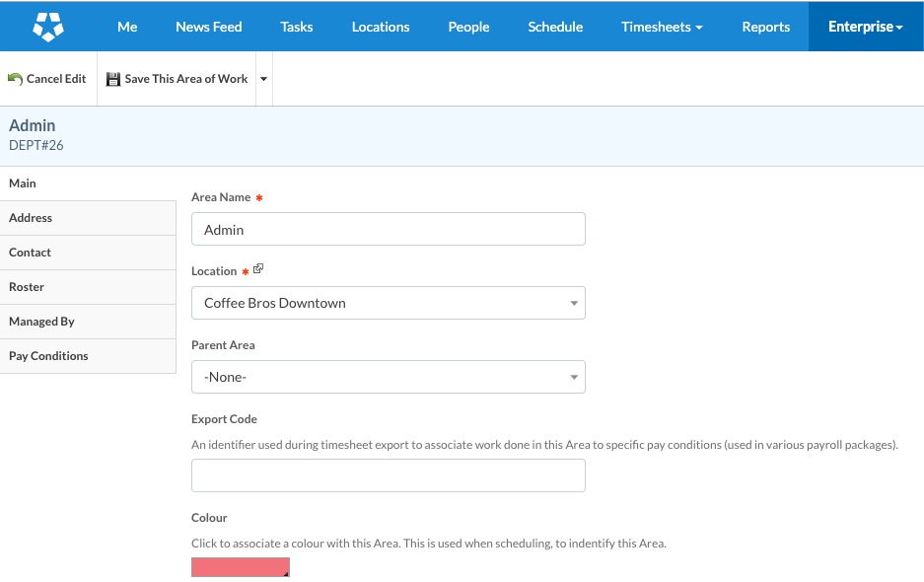Click the red colour swatch
The image size is (924, 582).
pyautogui.click(x=240, y=566)
